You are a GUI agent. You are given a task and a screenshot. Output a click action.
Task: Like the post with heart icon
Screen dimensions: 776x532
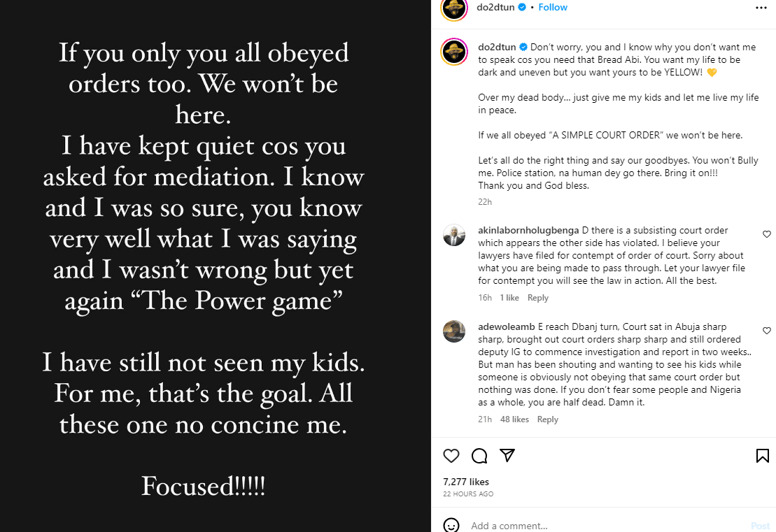[x=451, y=456]
